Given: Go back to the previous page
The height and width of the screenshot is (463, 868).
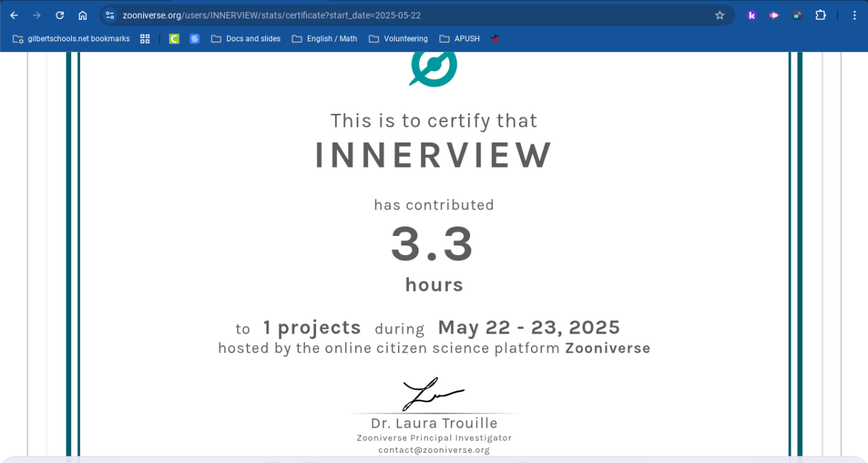Looking at the screenshot, I should [14, 15].
